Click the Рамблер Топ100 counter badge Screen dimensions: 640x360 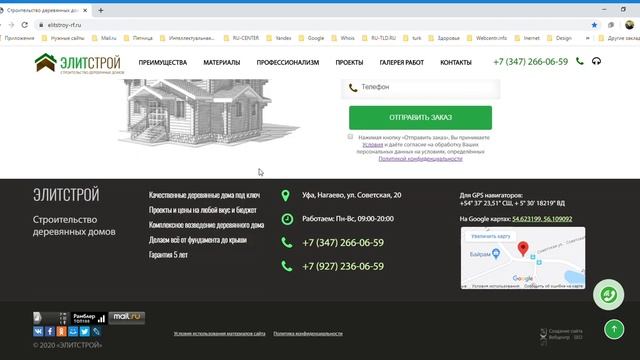tap(89, 318)
